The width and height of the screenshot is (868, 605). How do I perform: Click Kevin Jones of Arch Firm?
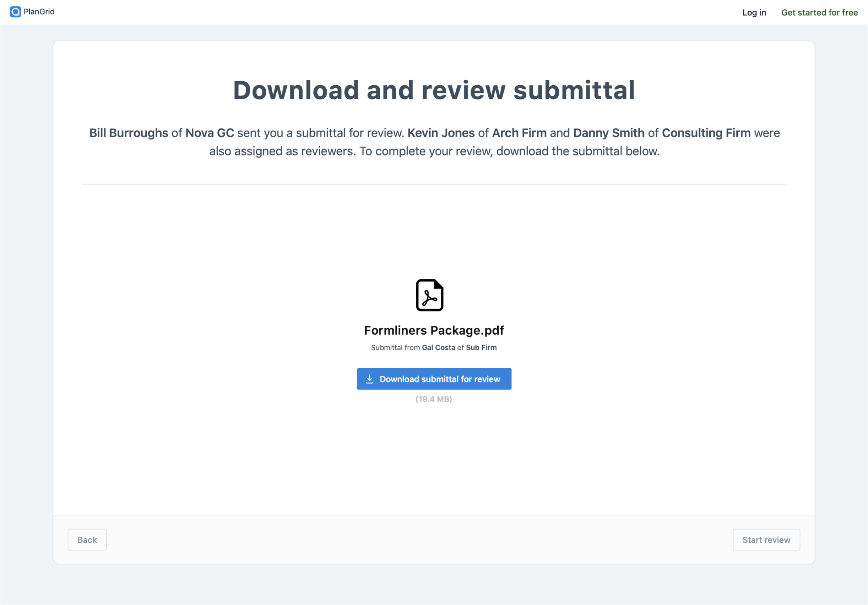[x=442, y=133]
